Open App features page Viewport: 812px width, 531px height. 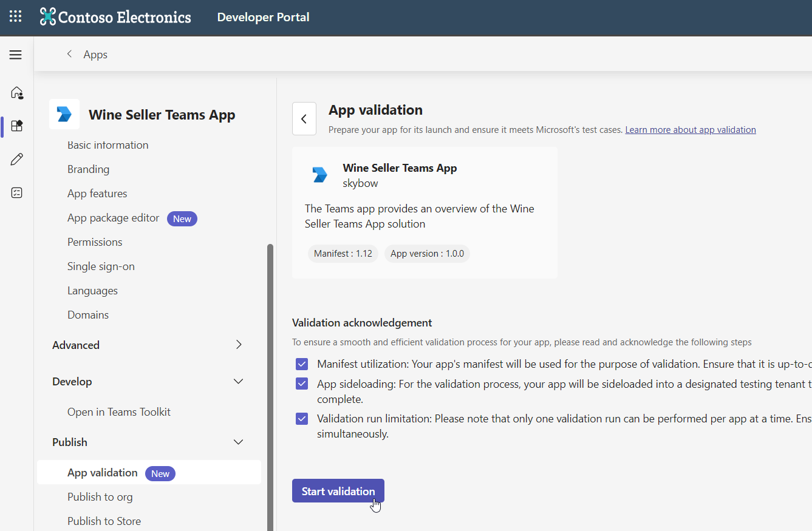click(97, 194)
